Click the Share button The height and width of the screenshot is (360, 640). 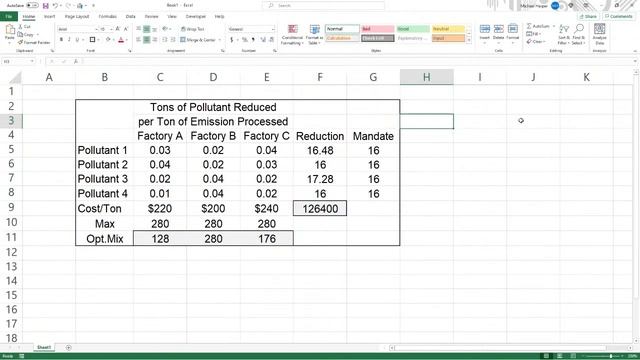click(x=588, y=16)
